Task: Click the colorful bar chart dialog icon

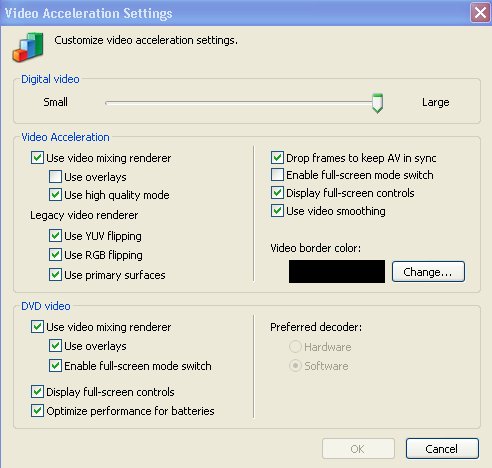Action: click(28, 47)
